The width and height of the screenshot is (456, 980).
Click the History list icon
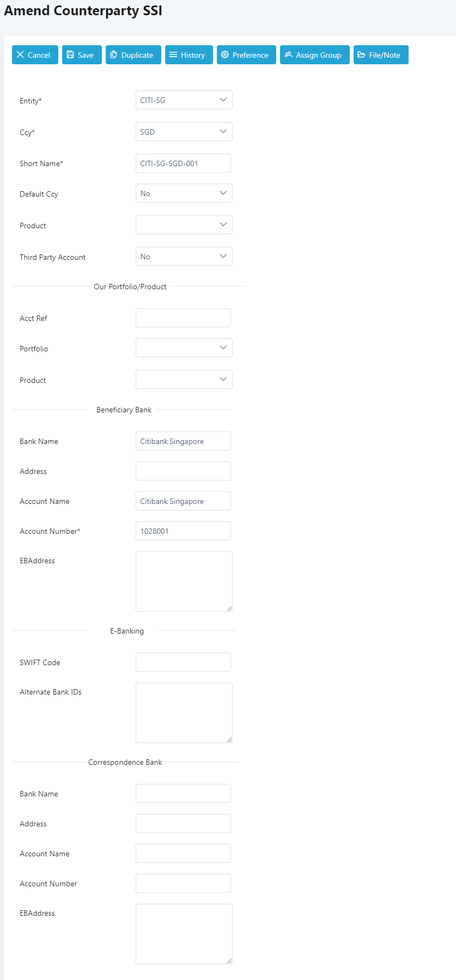tap(173, 55)
